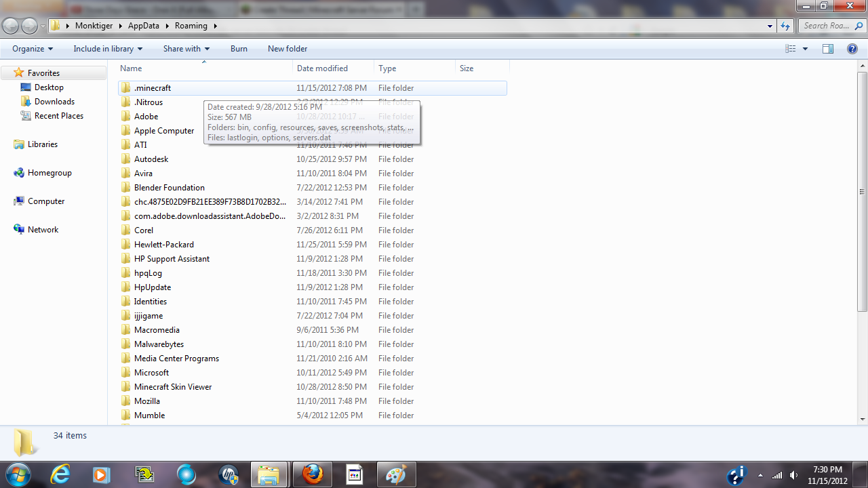Select Computer in navigation pane
This screenshot has width=868, height=488.
46,201
